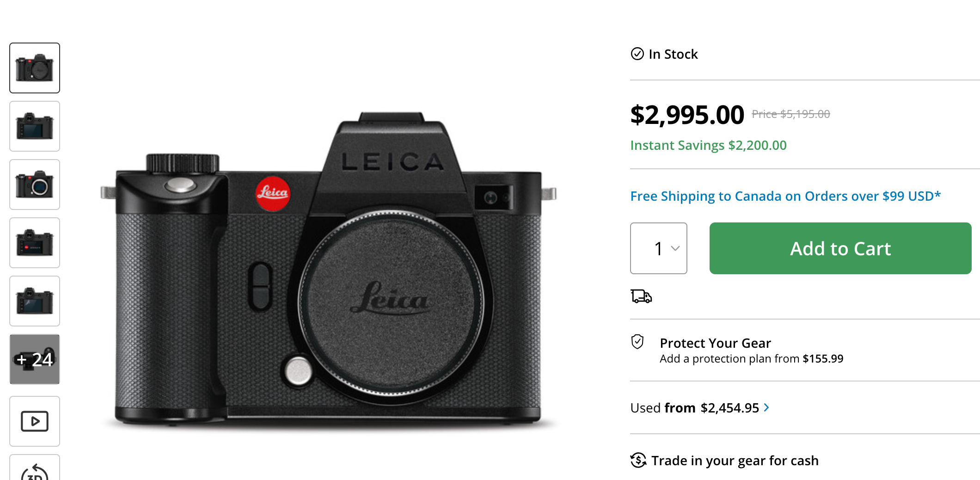Click the video play thumbnail icon
This screenshot has height=480, width=980.
coord(35,421)
